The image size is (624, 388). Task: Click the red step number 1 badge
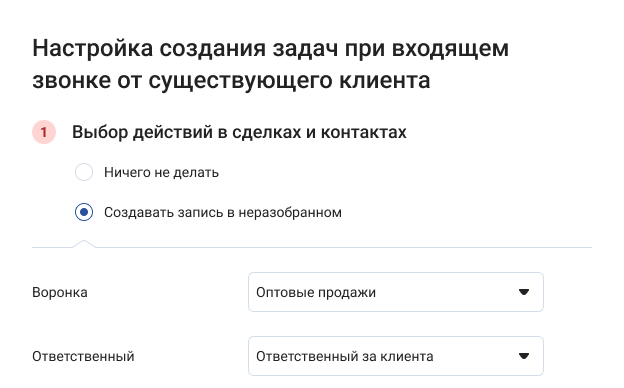click(x=44, y=132)
